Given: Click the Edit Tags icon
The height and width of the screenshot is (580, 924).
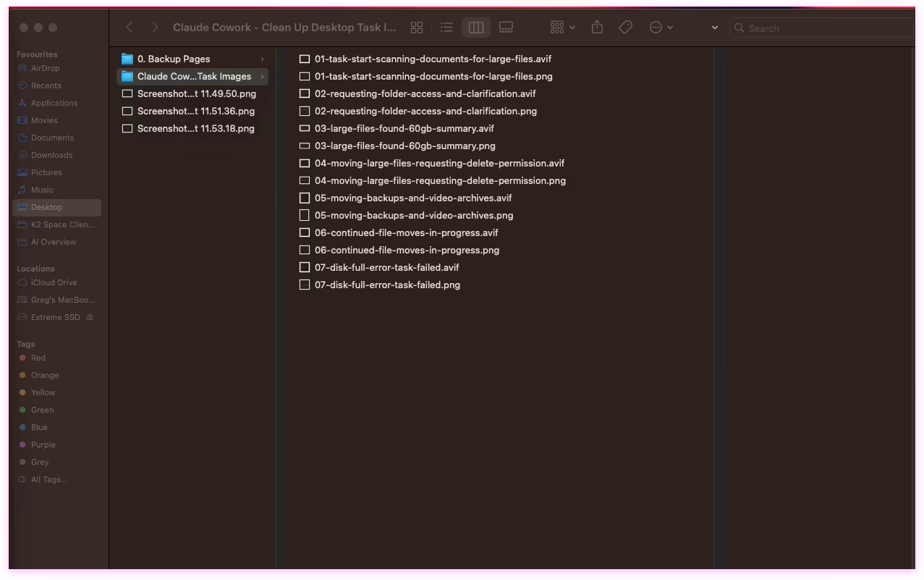Looking at the screenshot, I should click(x=626, y=28).
